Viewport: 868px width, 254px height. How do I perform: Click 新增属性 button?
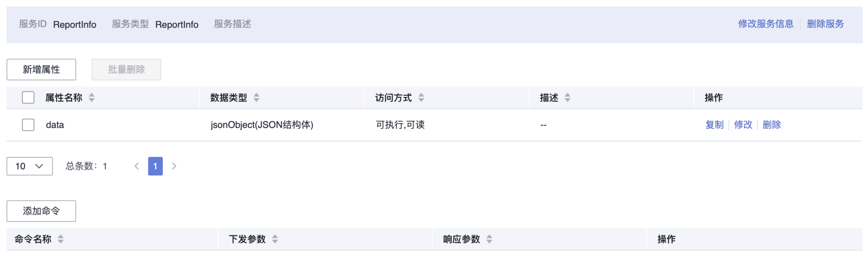pos(41,69)
